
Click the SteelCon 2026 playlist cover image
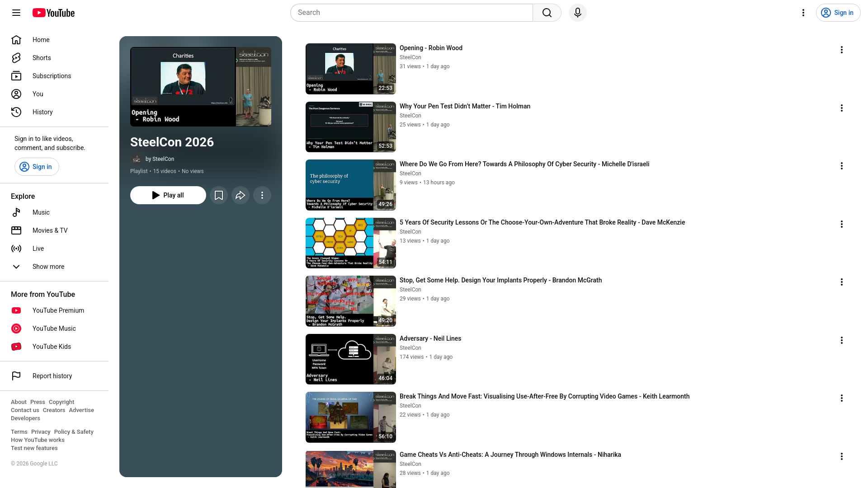201,87
